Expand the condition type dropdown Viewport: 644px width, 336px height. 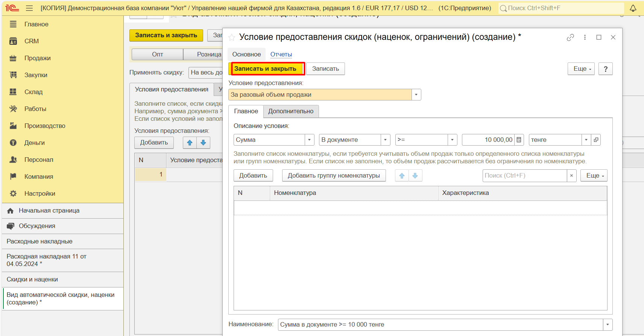[416, 95]
